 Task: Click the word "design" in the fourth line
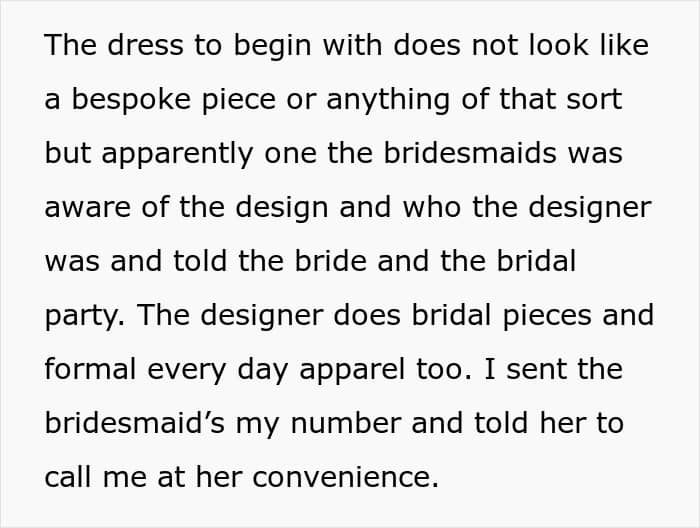tap(282, 209)
